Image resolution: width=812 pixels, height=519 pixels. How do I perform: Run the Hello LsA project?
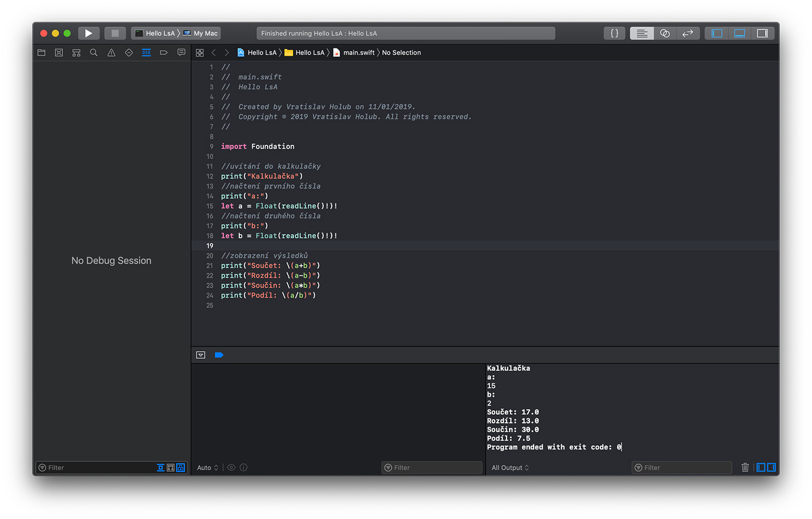pos(89,33)
